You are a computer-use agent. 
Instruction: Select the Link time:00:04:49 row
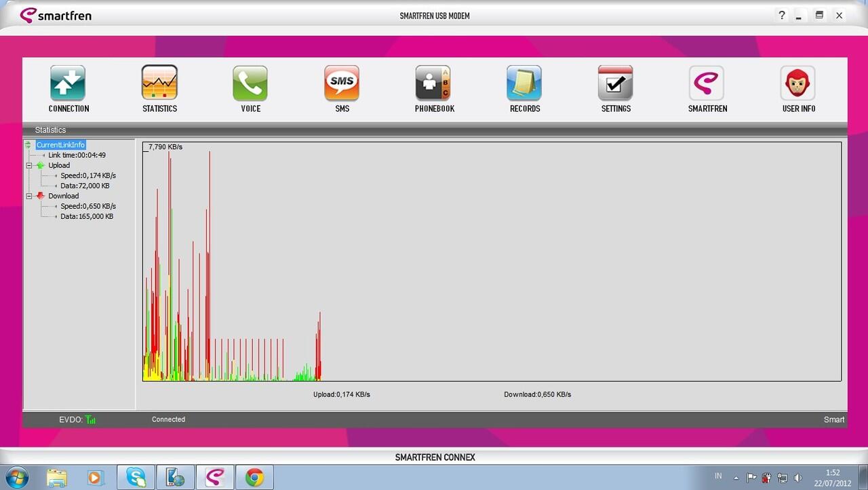coord(77,155)
